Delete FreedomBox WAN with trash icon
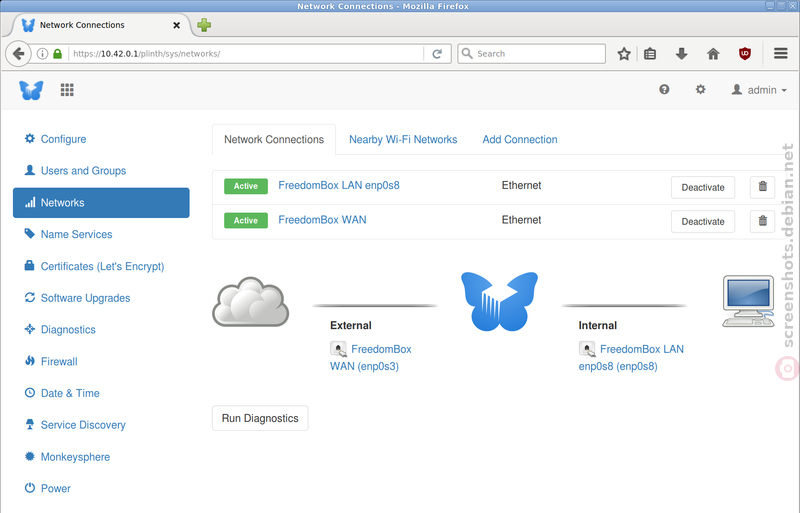This screenshot has height=513, width=800. [762, 221]
